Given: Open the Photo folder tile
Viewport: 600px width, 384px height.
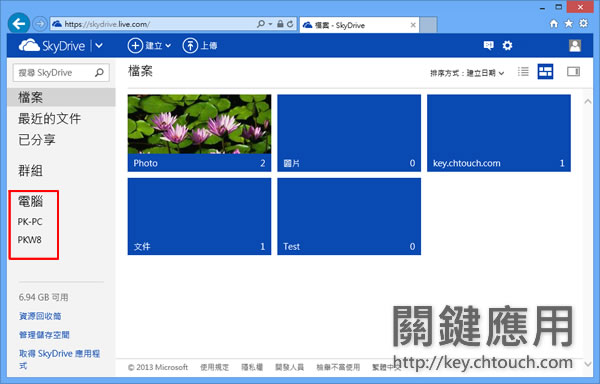Looking at the screenshot, I should [x=199, y=133].
